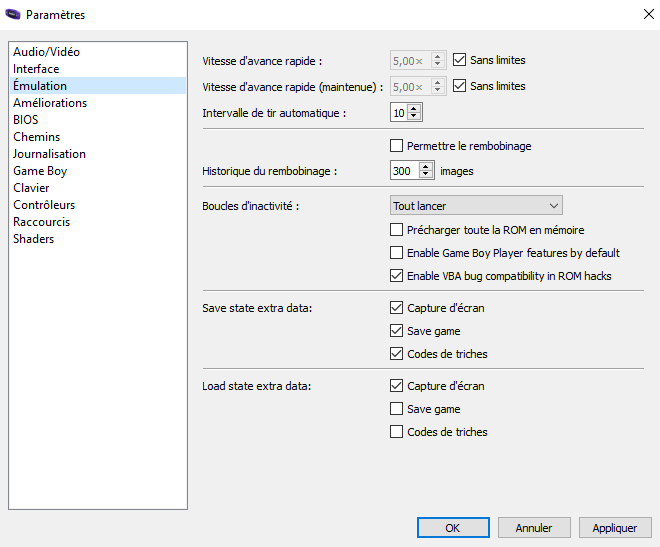This screenshot has width=660, height=547.
Task: Uncheck first Sans limites for fast-forward speed
Action: (459, 60)
